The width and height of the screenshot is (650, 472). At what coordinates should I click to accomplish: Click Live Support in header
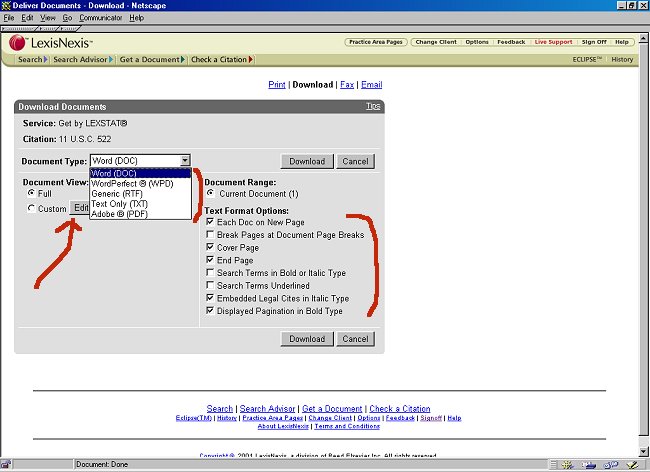coord(553,42)
